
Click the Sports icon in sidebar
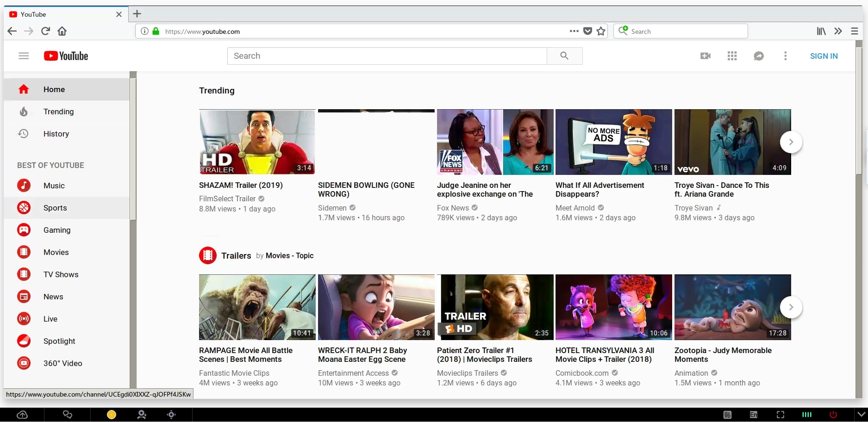pyautogui.click(x=24, y=208)
